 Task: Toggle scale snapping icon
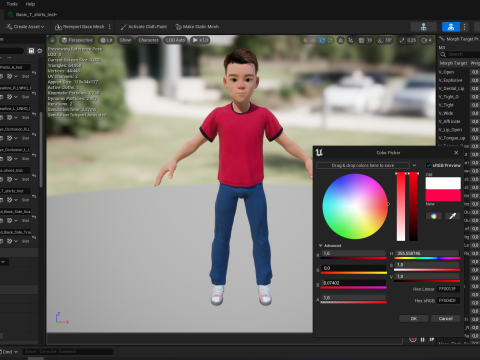[x=402, y=40]
